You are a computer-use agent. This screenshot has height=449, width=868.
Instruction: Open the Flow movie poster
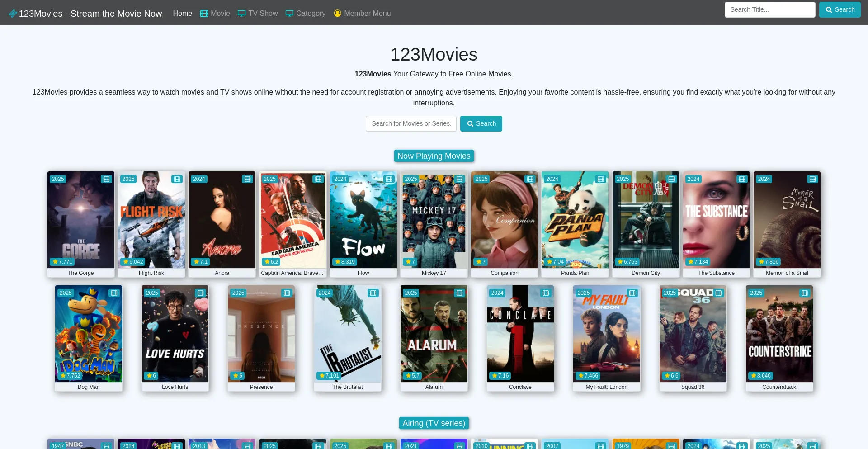tap(363, 220)
